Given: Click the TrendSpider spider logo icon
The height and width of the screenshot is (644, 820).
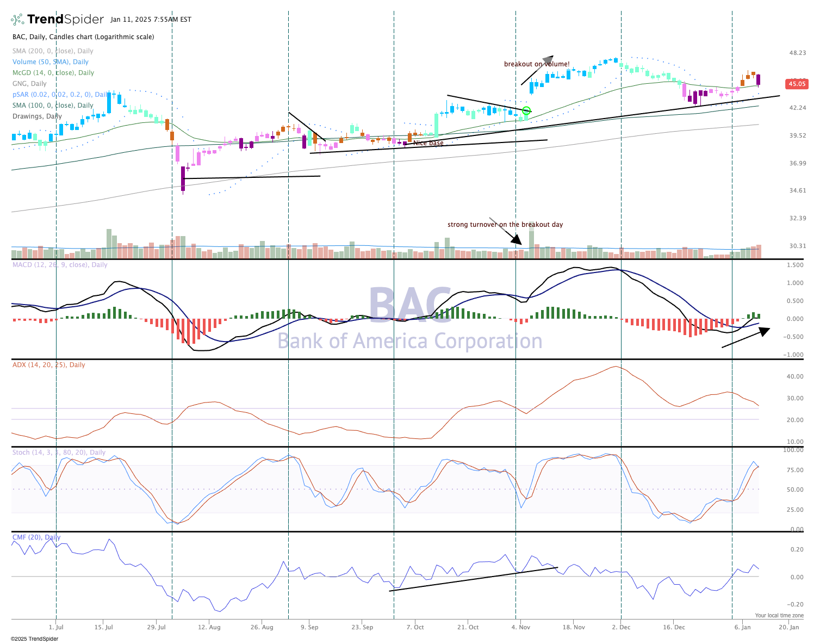Looking at the screenshot, I should tap(17, 20).
